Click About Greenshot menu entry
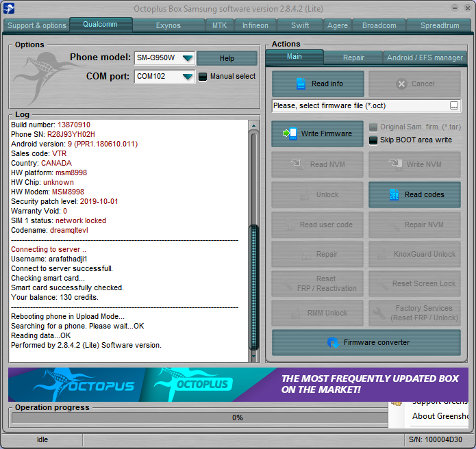Image resolution: width=476 pixels, height=449 pixels. pyautogui.click(x=440, y=416)
